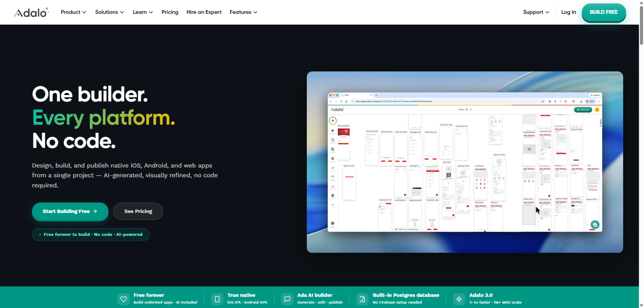The width and height of the screenshot is (644, 308).
Task: Click the Log In link
Action: click(x=568, y=12)
